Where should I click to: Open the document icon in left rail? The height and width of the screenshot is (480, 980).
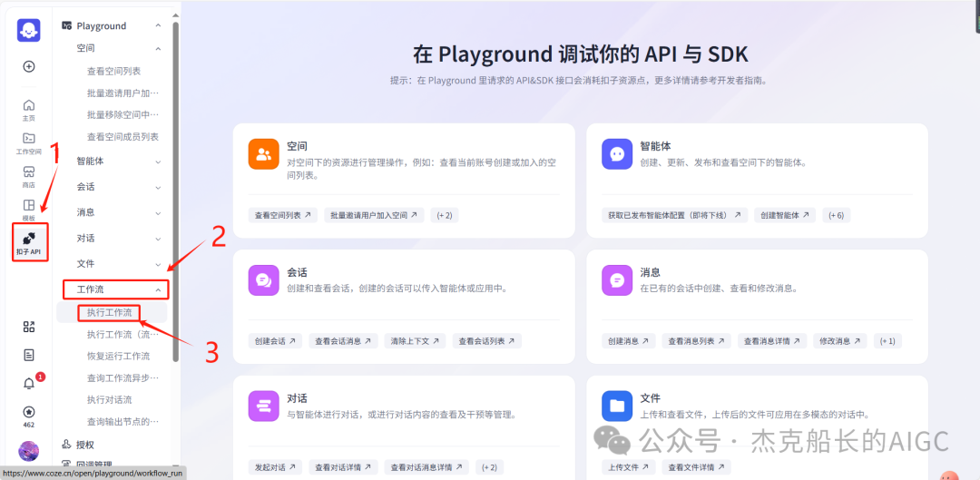coord(29,355)
